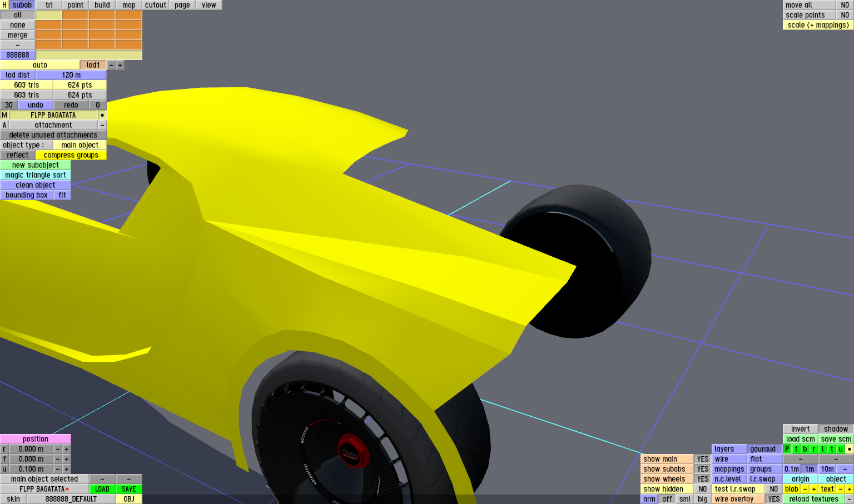Decrease the f position with its minus button

pyautogui.click(x=58, y=459)
